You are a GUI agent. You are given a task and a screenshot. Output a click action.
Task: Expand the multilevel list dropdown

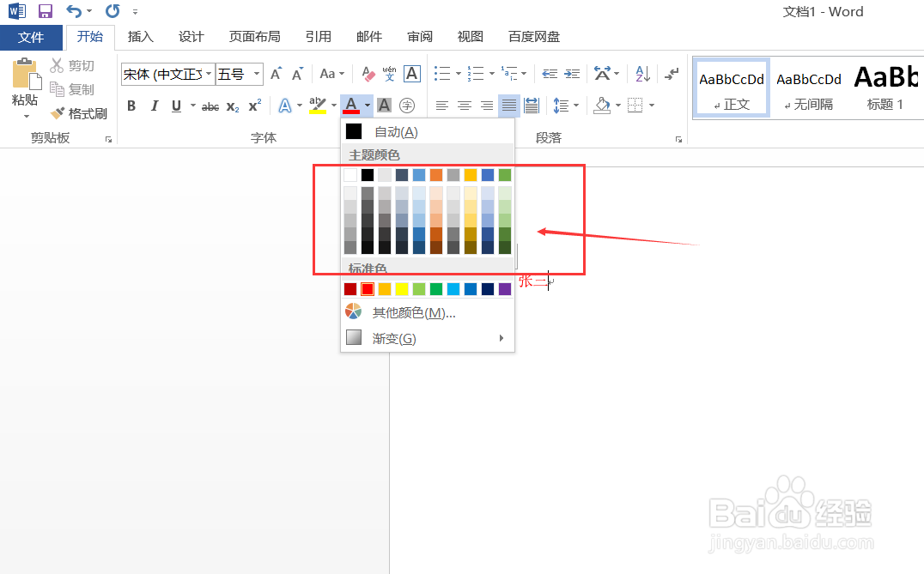click(524, 74)
